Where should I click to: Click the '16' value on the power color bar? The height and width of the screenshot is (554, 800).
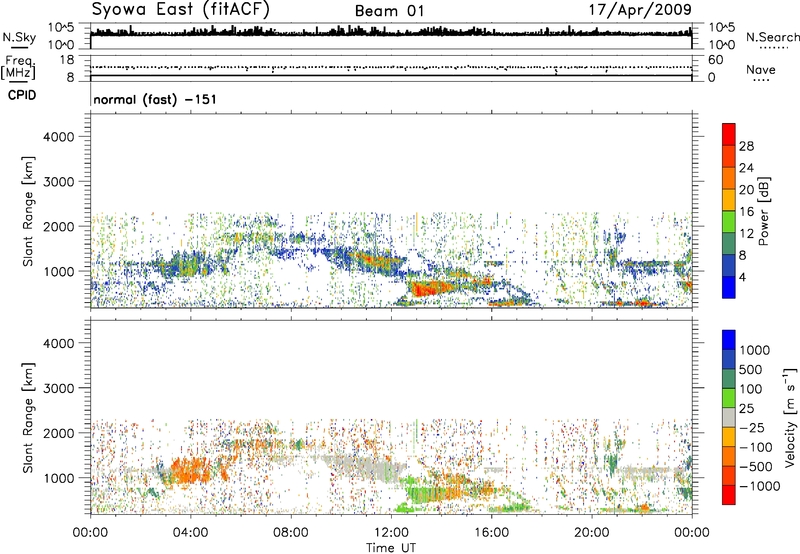click(746, 212)
